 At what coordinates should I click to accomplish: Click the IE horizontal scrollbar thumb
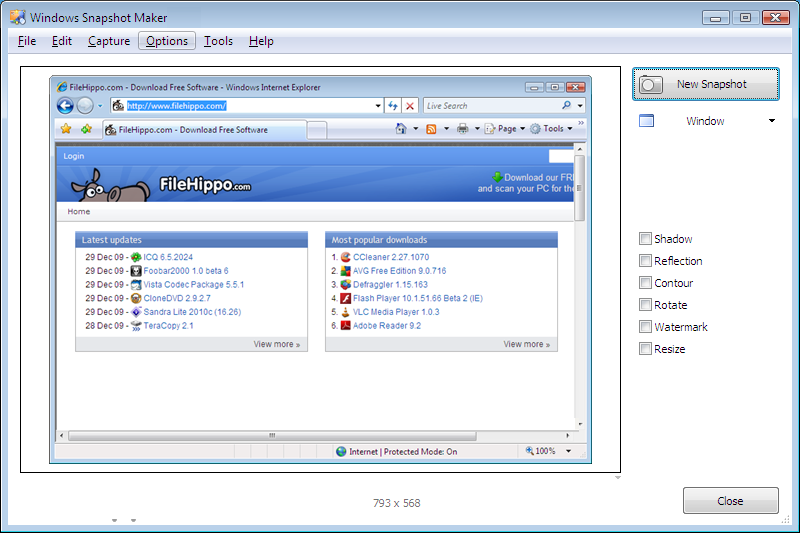coord(272,436)
